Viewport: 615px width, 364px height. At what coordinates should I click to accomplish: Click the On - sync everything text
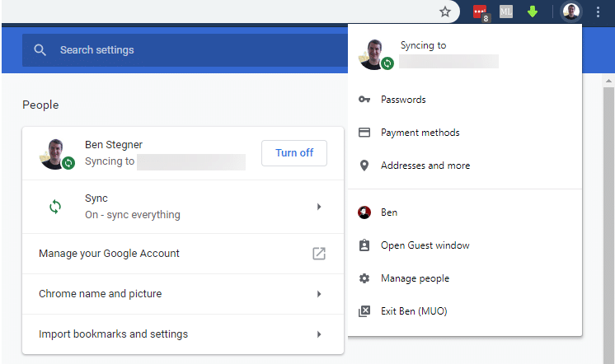click(x=133, y=215)
